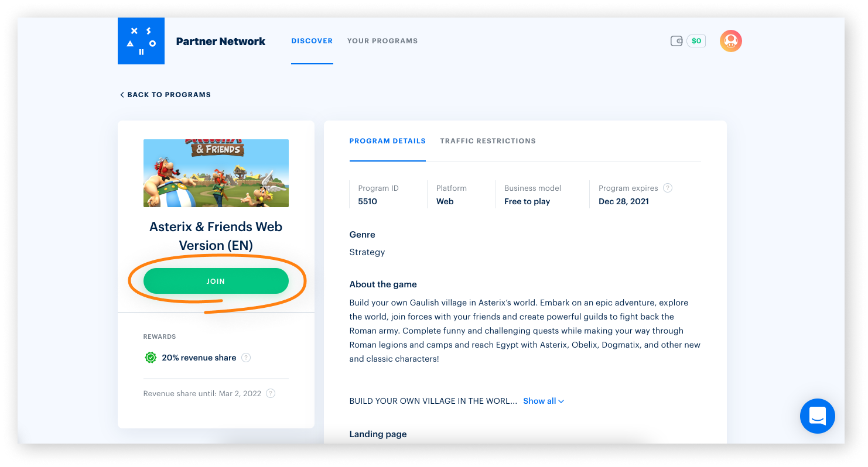Screen dimensions: 868x467
Task: Click expiry date Dec 28, 2021
Action: [624, 201]
